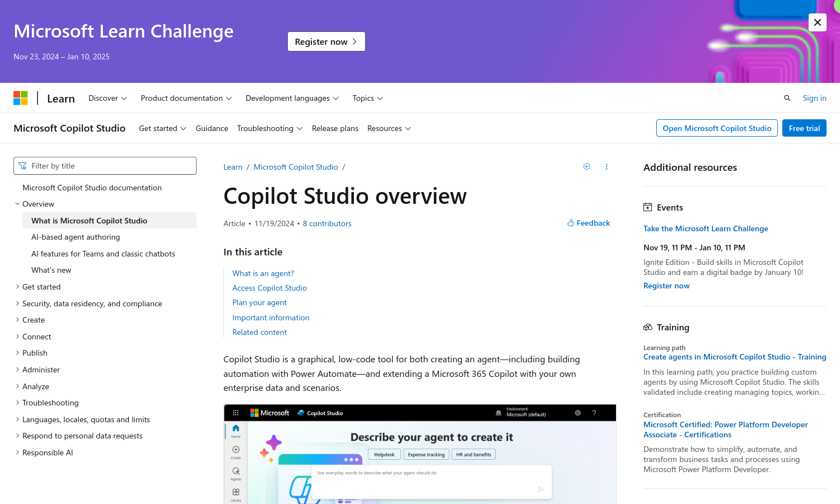Click the Feedback thumbs-up icon

click(x=570, y=223)
